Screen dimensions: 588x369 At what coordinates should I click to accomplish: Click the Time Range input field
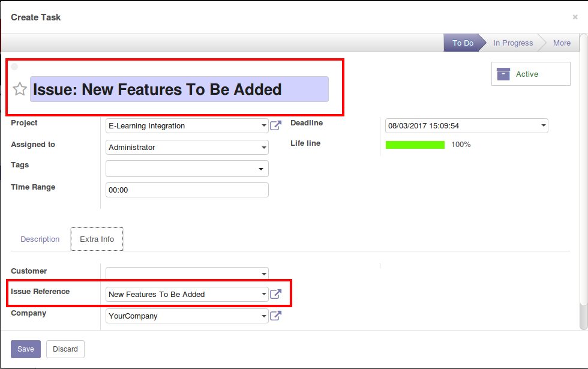pos(187,190)
